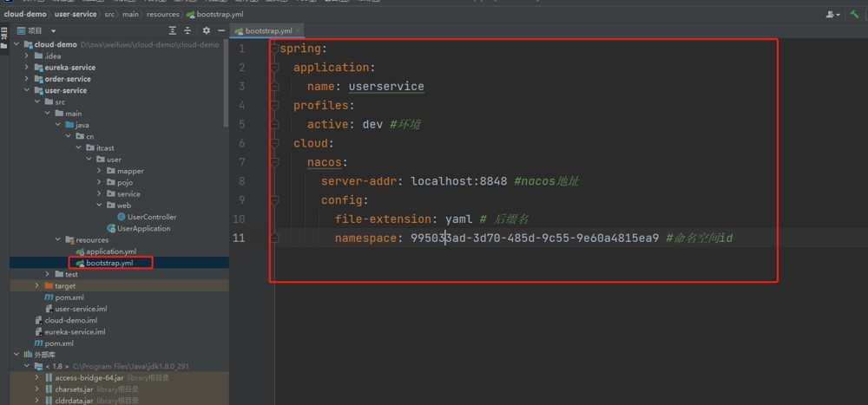The height and width of the screenshot is (405, 868).
Task: Click yaml file-extension value in editor
Action: pyautogui.click(x=459, y=219)
